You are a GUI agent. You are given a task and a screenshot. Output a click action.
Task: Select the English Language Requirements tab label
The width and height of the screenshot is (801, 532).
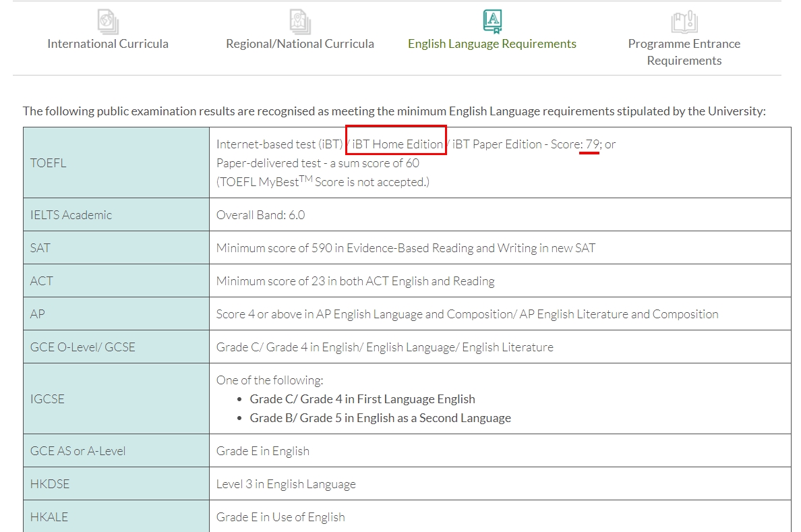click(x=492, y=44)
